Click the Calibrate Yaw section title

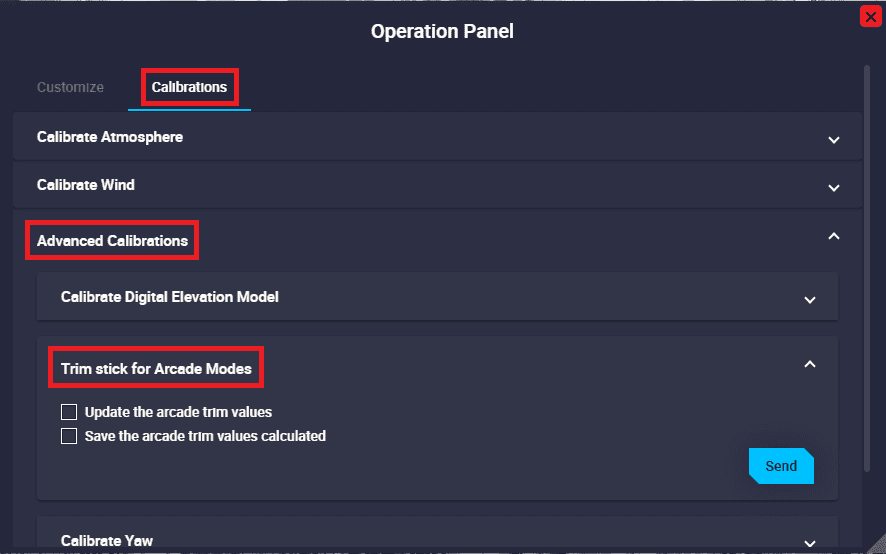coord(107,541)
